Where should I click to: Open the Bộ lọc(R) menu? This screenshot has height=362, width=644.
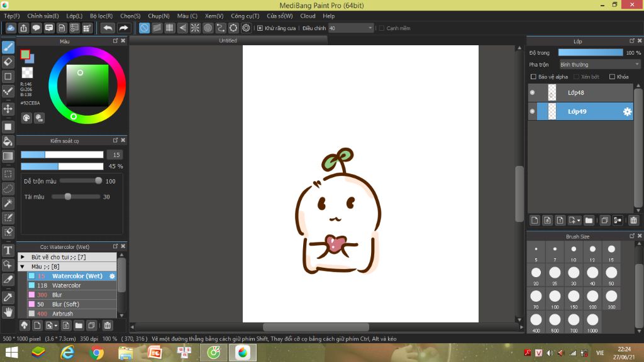tap(101, 16)
